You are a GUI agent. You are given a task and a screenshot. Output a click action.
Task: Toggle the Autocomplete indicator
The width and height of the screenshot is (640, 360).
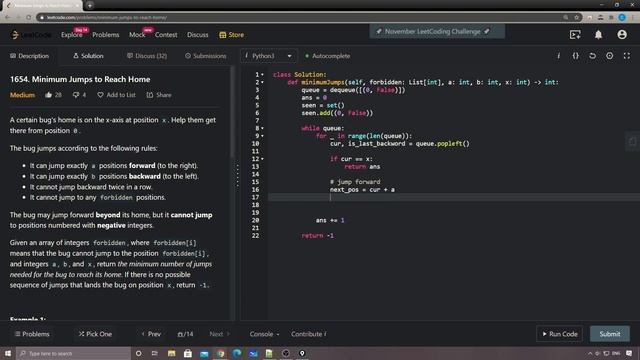point(327,56)
